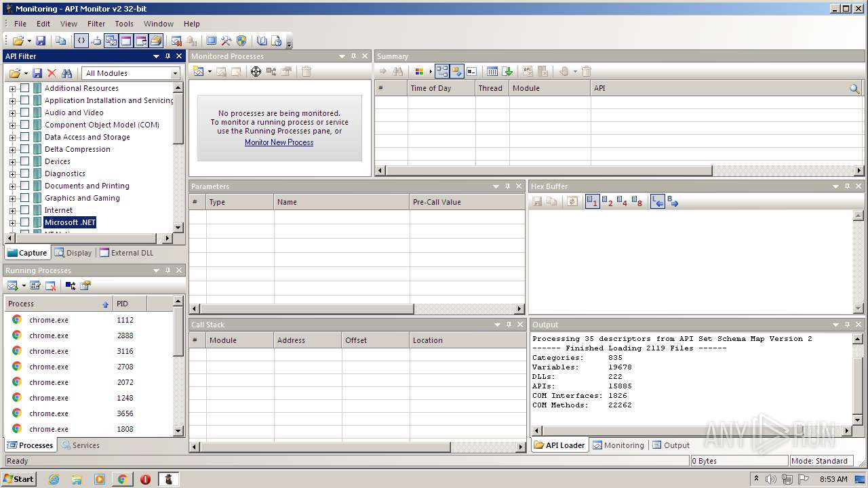The height and width of the screenshot is (488, 868).
Task: Switch to the Services tab
Action: pyautogui.click(x=80, y=445)
